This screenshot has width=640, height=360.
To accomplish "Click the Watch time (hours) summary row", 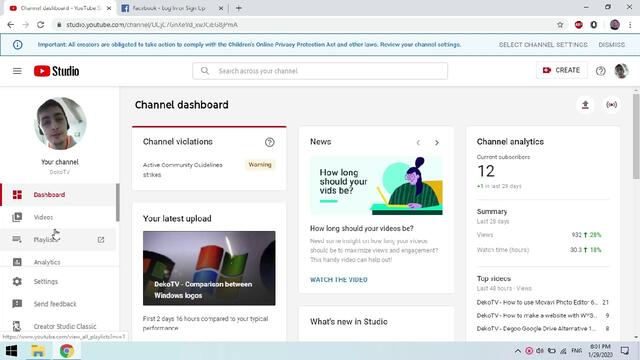I will tap(539, 250).
